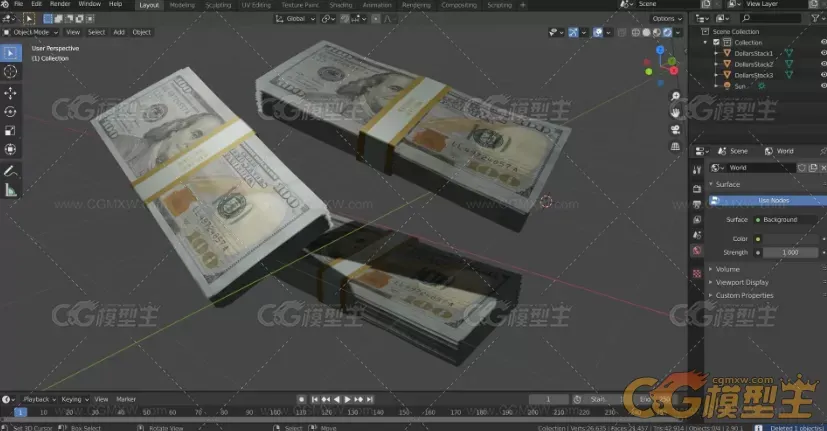Viewport: 827px width, 431px height.
Task: Open the Keying dropdown in timeline
Action: (x=75, y=399)
